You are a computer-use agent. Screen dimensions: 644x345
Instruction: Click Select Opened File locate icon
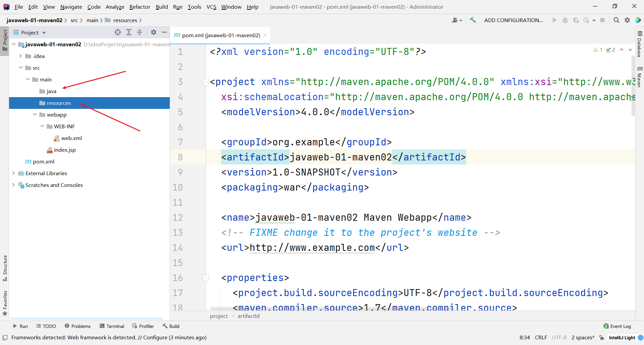tap(118, 32)
